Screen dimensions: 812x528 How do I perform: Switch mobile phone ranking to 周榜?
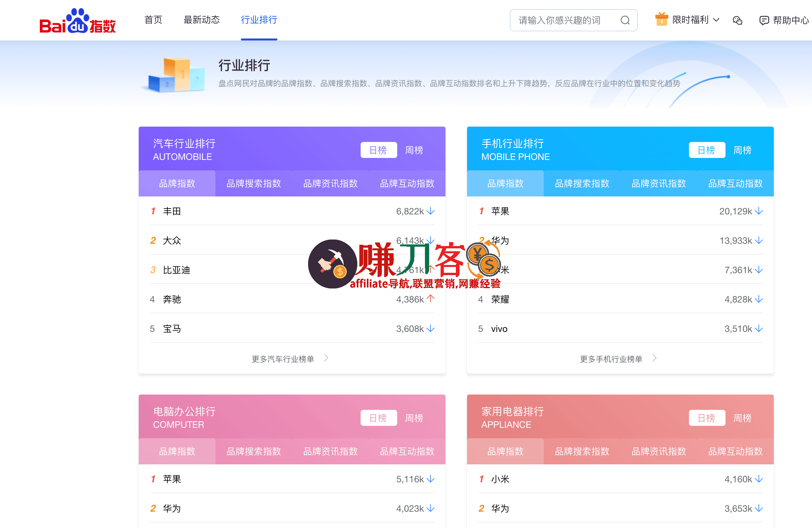click(742, 150)
